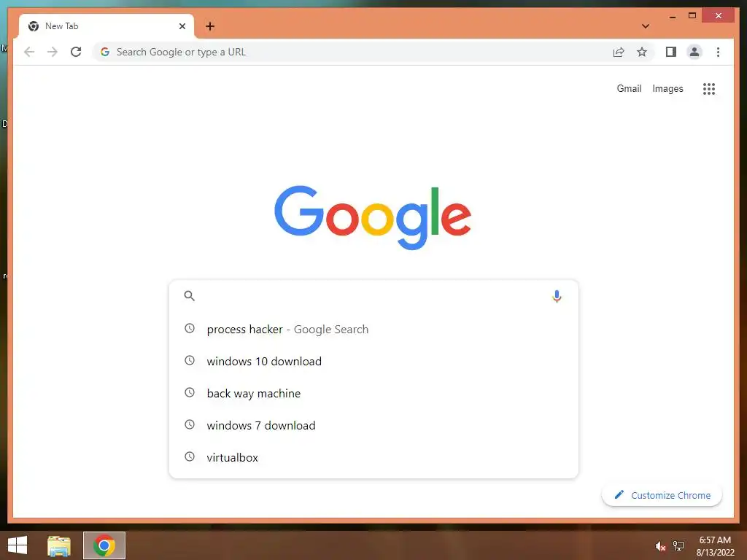
Task: Select the windows 10 download suggestion
Action: (373, 361)
